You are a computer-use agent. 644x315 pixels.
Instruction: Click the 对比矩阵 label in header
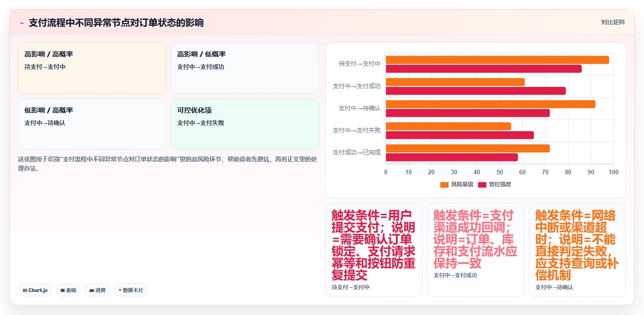pyautogui.click(x=613, y=22)
